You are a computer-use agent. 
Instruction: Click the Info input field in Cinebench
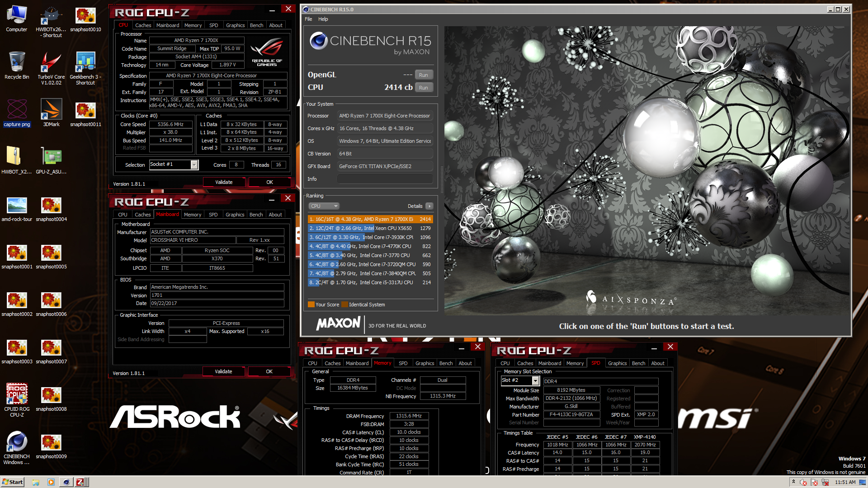point(385,179)
